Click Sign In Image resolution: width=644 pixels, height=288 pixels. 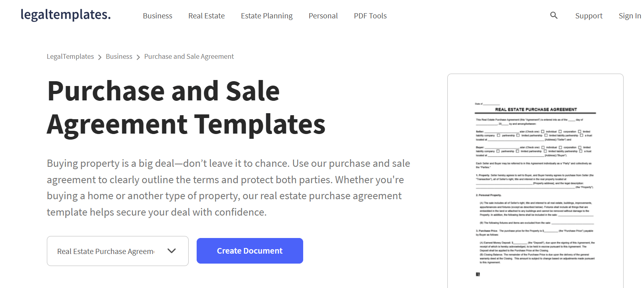pyautogui.click(x=630, y=16)
